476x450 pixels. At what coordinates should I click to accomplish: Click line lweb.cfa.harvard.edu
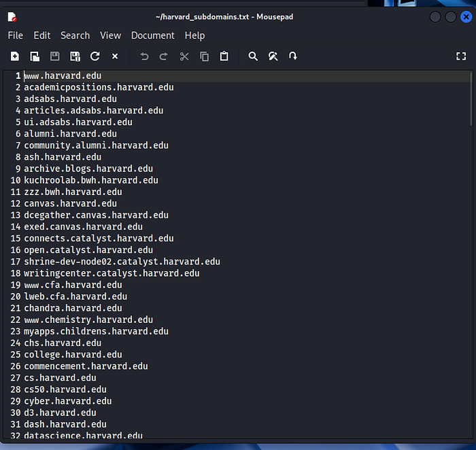(x=75, y=297)
